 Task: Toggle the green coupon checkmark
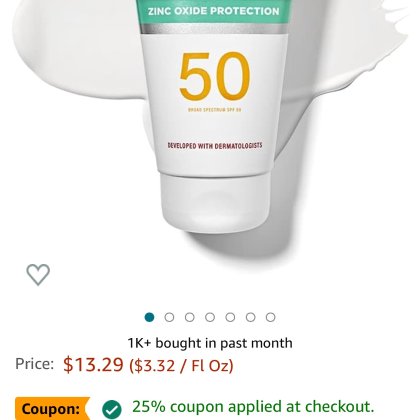pyautogui.click(x=112, y=409)
